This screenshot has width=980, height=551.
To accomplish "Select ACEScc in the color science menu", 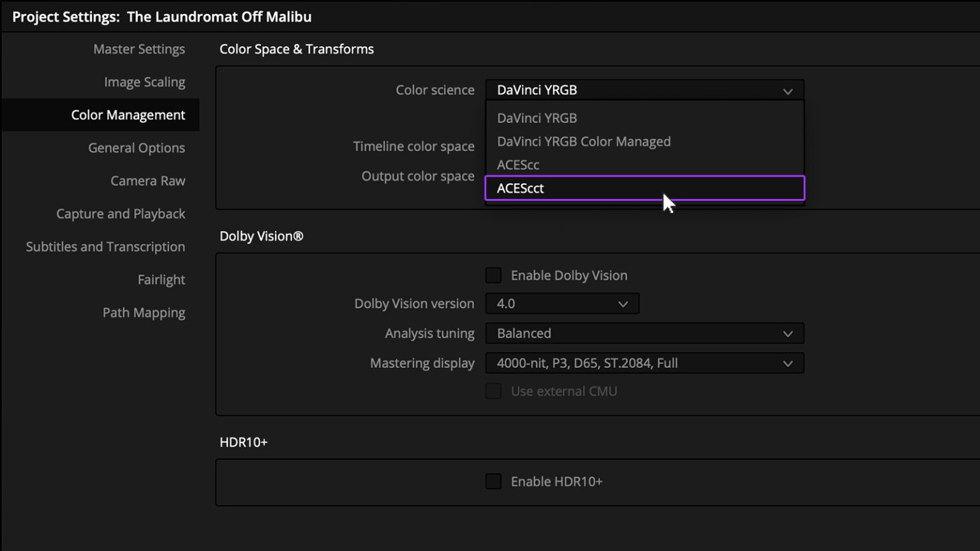I will click(517, 165).
